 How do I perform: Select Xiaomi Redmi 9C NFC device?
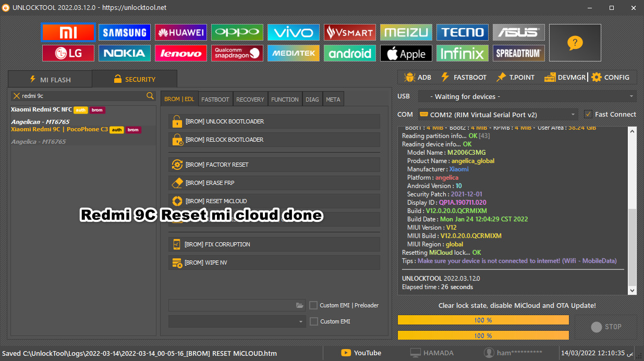click(83, 115)
